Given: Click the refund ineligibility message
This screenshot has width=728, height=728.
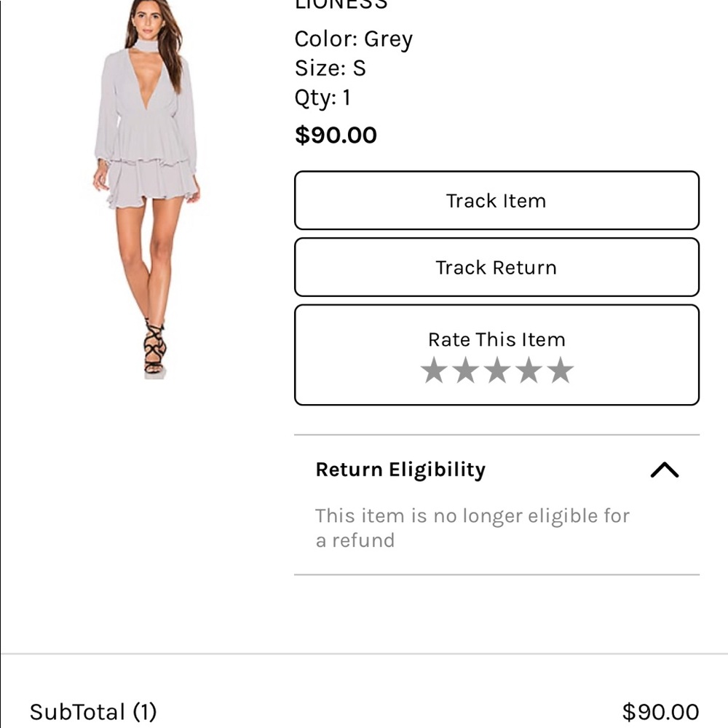Looking at the screenshot, I should pos(472,528).
